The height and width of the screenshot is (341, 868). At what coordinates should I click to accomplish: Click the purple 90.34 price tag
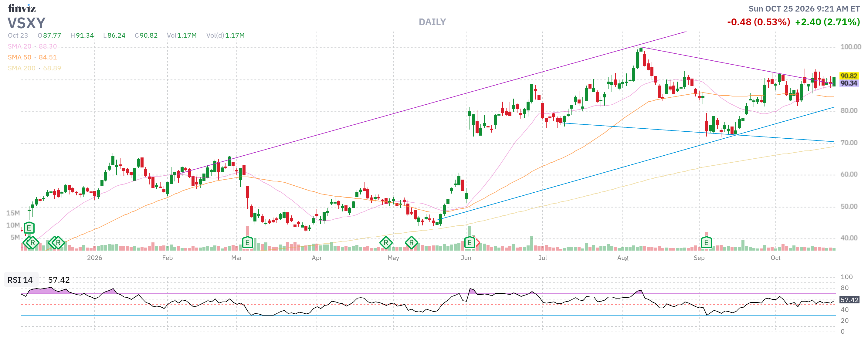click(x=849, y=83)
